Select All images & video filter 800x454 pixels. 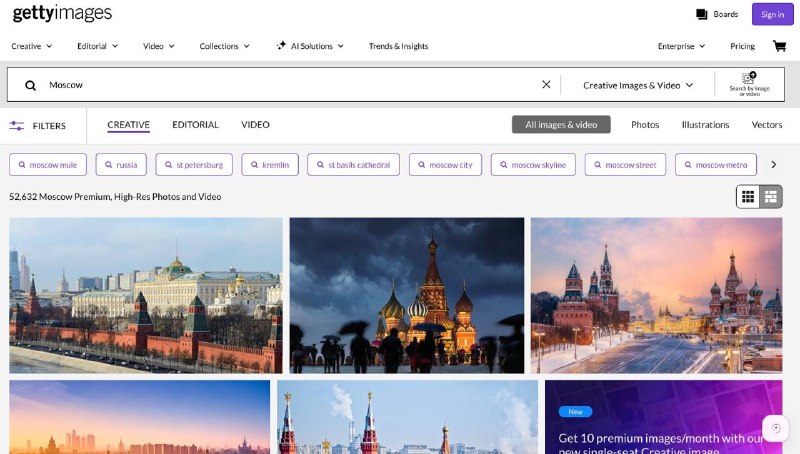point(561,124)
